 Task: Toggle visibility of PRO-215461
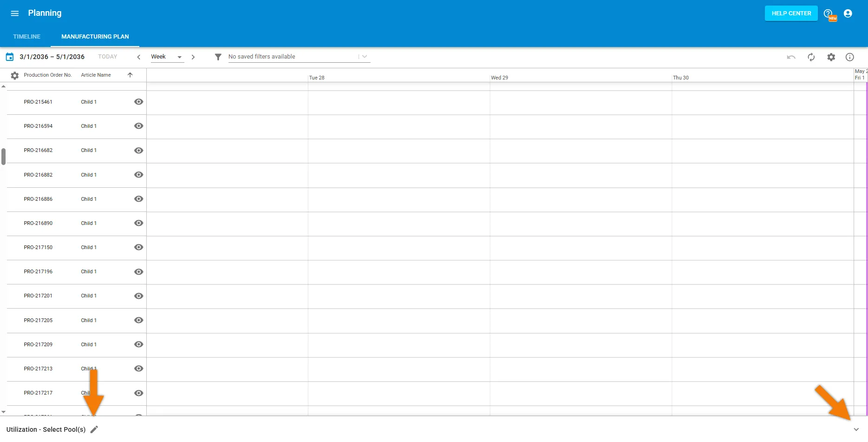click(x=138, y=102)
